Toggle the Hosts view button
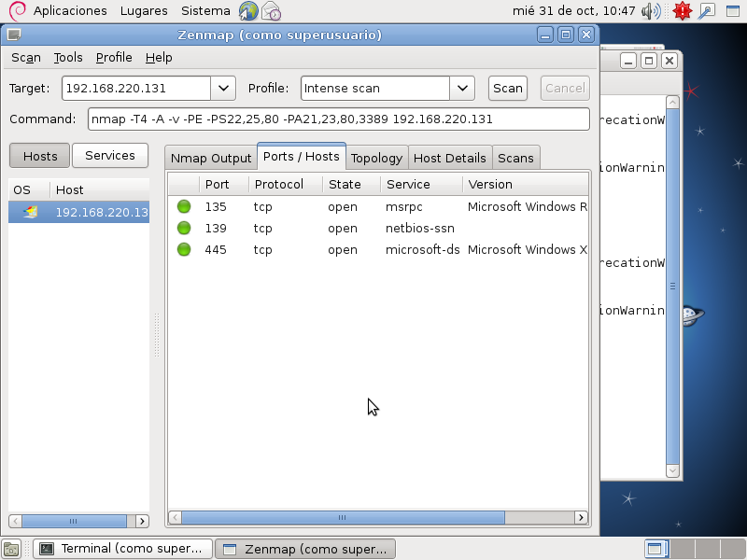Viewport: 747px width, 560px height. point(40,156)
